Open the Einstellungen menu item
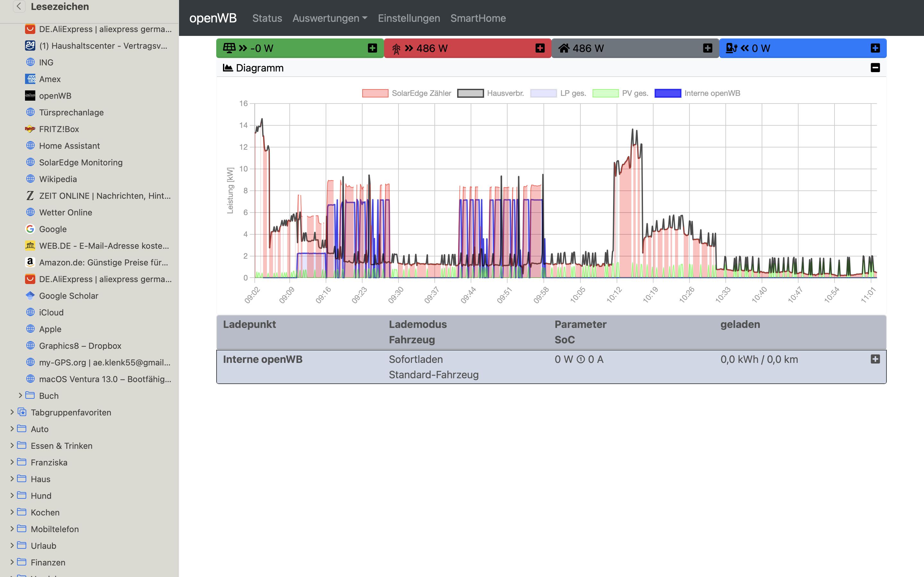Image resolution: width=924 pixels, height=577 pixels. coord(408,18)
